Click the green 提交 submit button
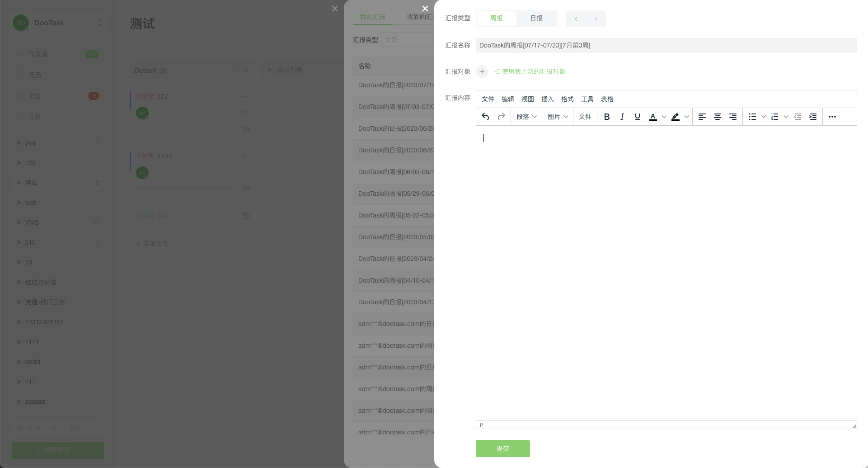Screen dimensions: 868x468 point(502,449)
